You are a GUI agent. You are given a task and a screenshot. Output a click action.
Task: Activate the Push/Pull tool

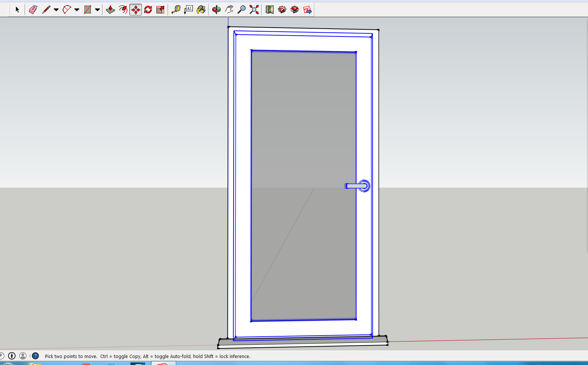(x=110, y=10)
